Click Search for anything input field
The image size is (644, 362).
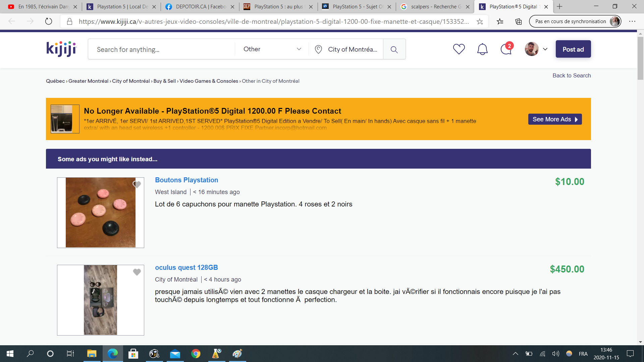coord(162,49)
